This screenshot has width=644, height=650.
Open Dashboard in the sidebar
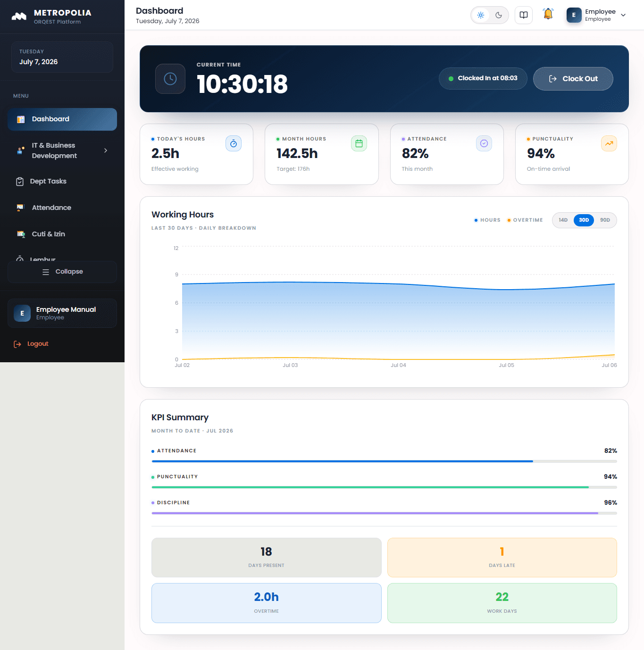62,119
